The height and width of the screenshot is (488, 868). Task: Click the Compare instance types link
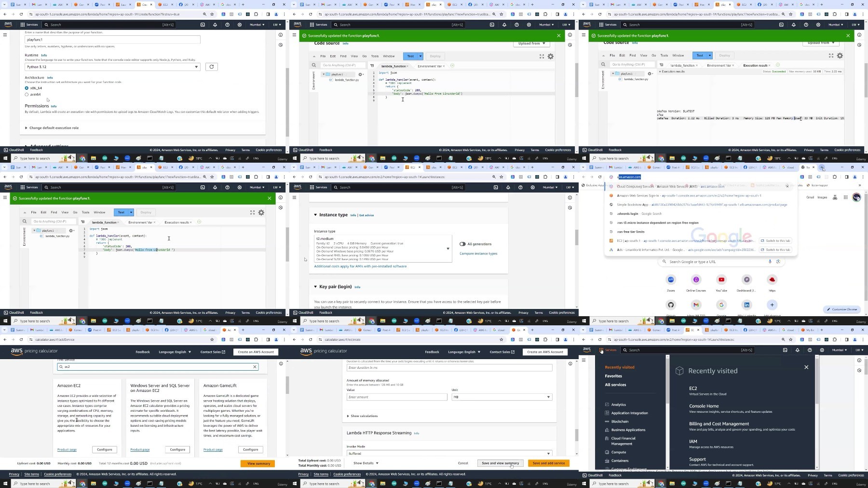click(x=478, y=253)
